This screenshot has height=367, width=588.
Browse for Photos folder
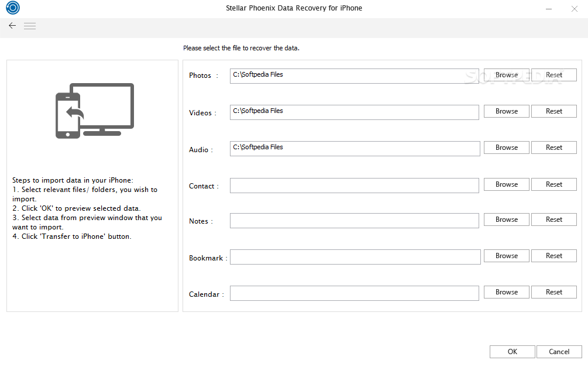[x=506, y=75]
